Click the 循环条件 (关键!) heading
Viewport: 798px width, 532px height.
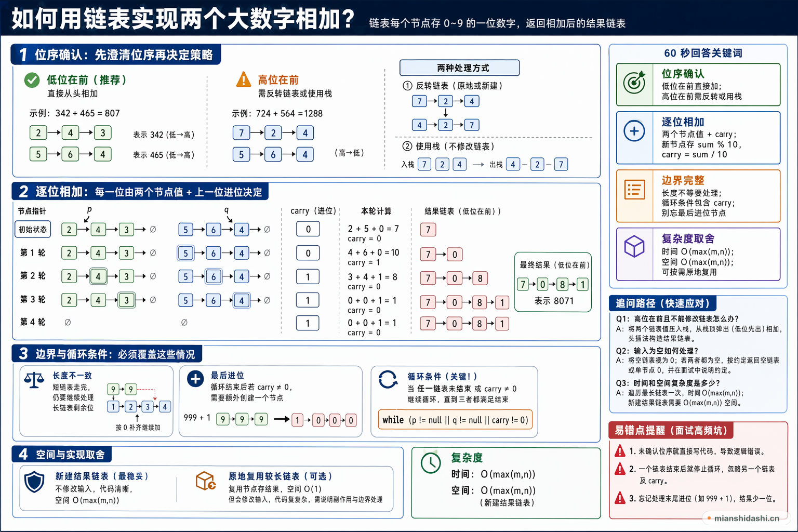(x=443, y=376)
